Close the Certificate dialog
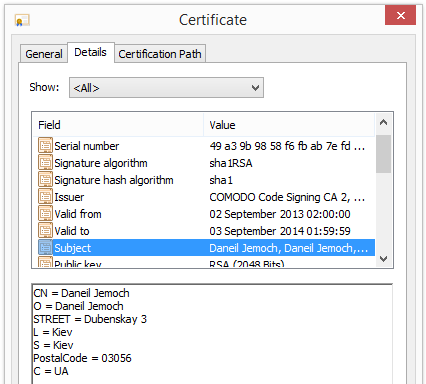 click(400, 15)
